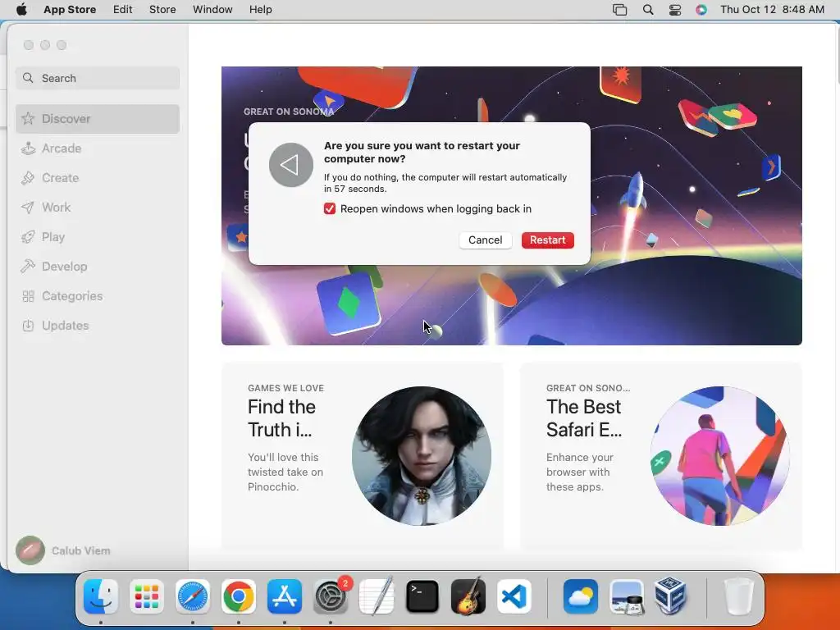Open the Window menu
Viewport: 840px width, 630px height.
(212, 10)
